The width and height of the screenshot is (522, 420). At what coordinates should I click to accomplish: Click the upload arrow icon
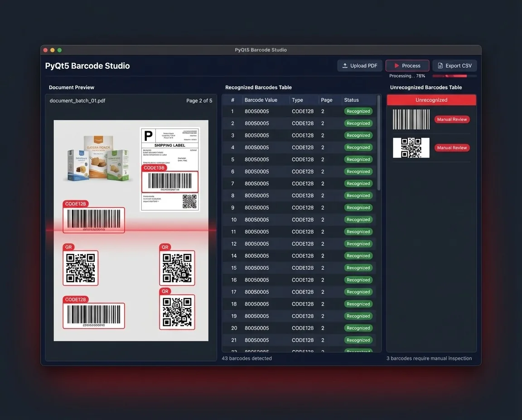click(345, 66)
